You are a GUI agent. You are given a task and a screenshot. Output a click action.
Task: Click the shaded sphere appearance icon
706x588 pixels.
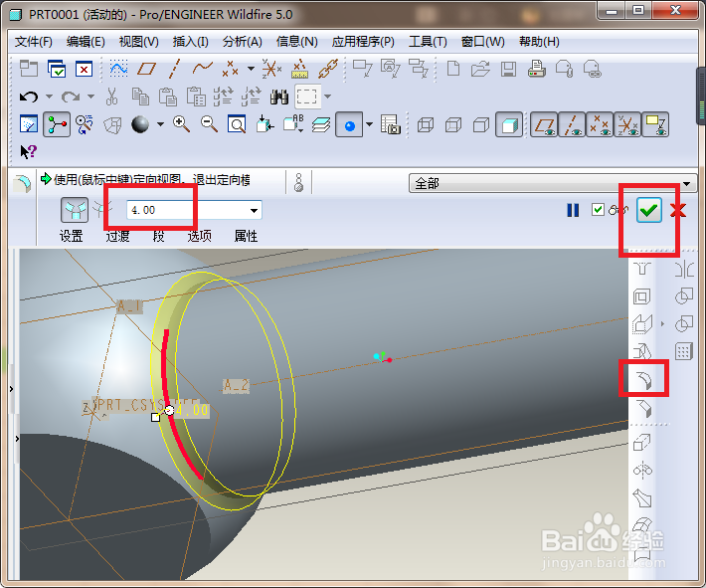click(140, 124)
